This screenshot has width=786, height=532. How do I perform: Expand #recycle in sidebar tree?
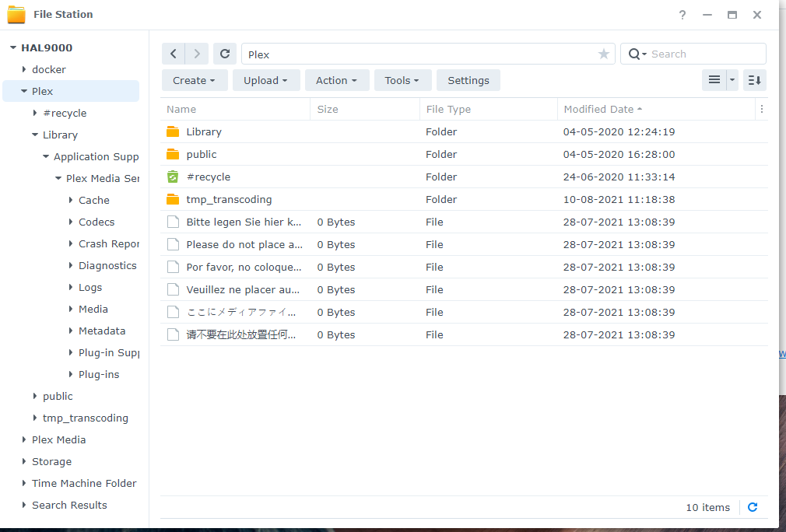(34, 113)
